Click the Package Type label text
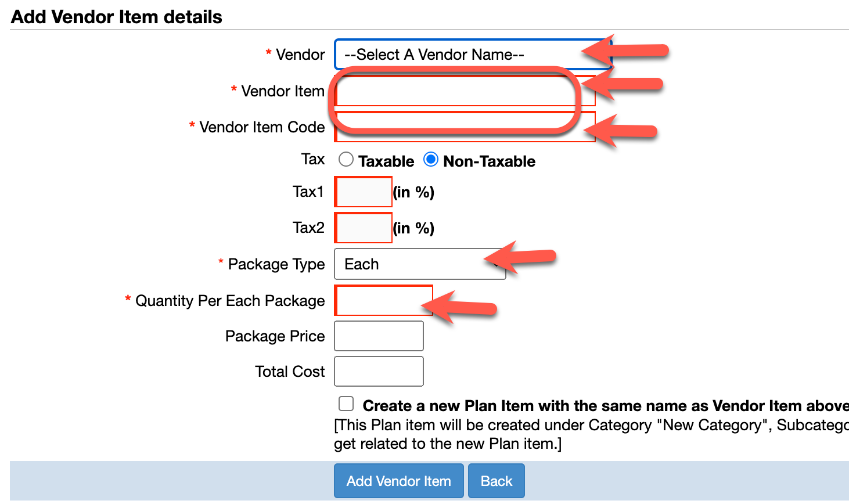The height and width of the screenshot is (504, 849). click(276, 264)
